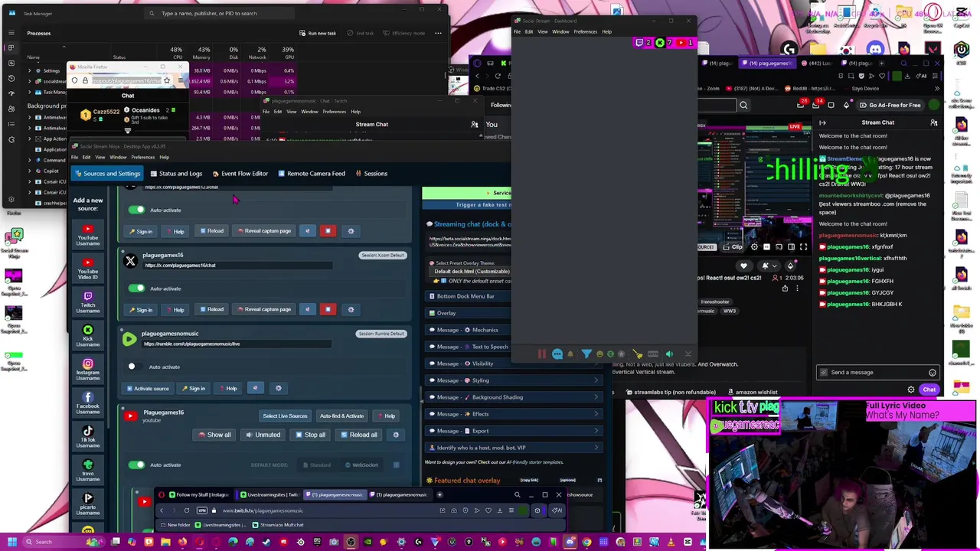This screenshot has width=980, height=551.
Task: Open Preferences menu in Social Stream Ninja
Action: point(142,157)
